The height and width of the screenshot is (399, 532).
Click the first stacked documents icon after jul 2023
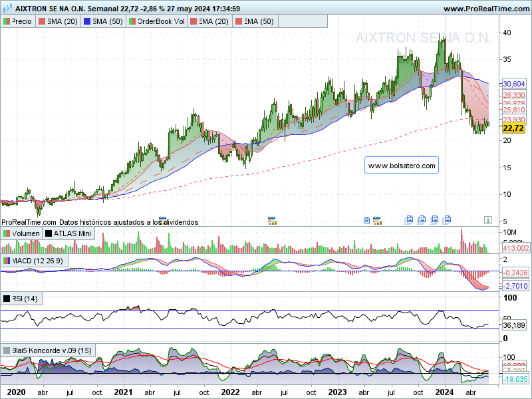(409, 220)
